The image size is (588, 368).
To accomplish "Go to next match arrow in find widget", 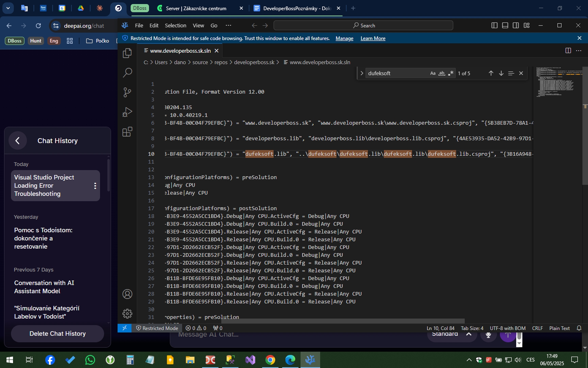I will coord(501,73).
